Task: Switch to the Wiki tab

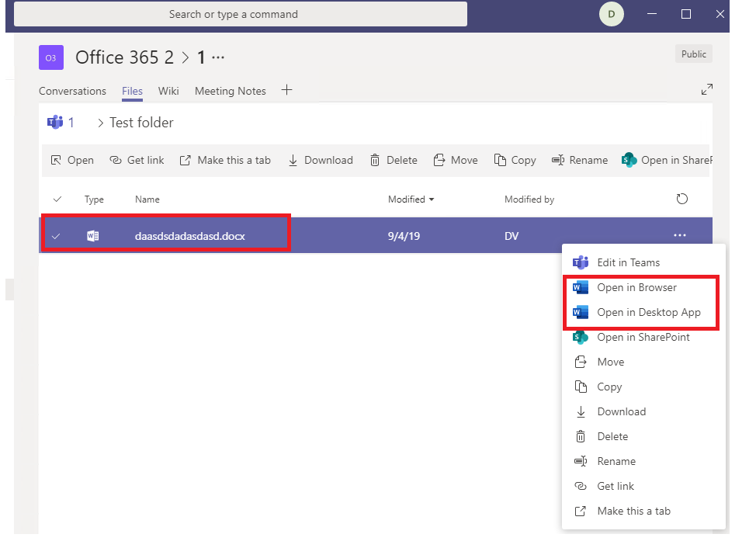Action: tap(168, 91)
